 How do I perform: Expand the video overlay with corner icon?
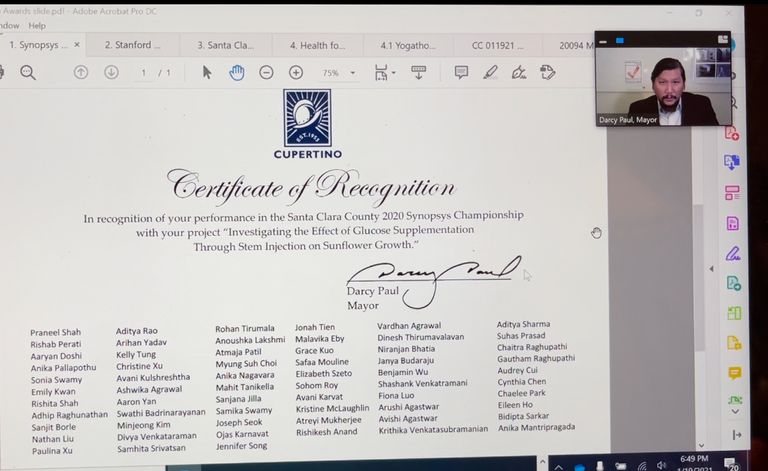[x=722, y=40]
